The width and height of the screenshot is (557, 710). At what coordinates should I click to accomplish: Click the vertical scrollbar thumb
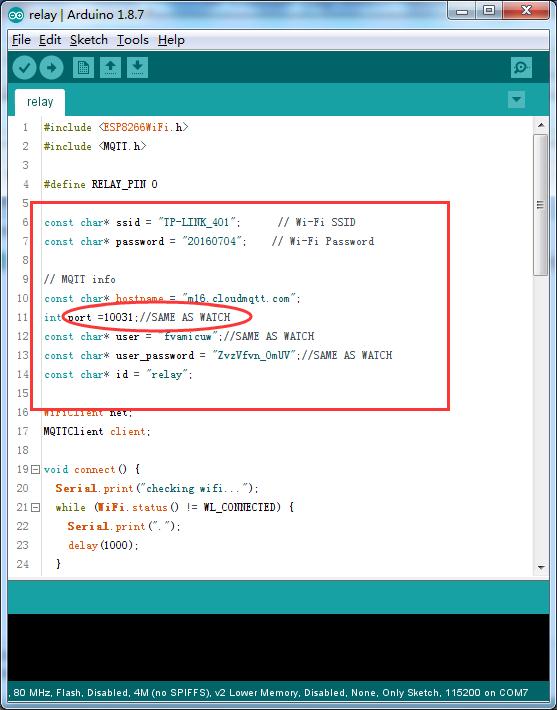(541, 205)
